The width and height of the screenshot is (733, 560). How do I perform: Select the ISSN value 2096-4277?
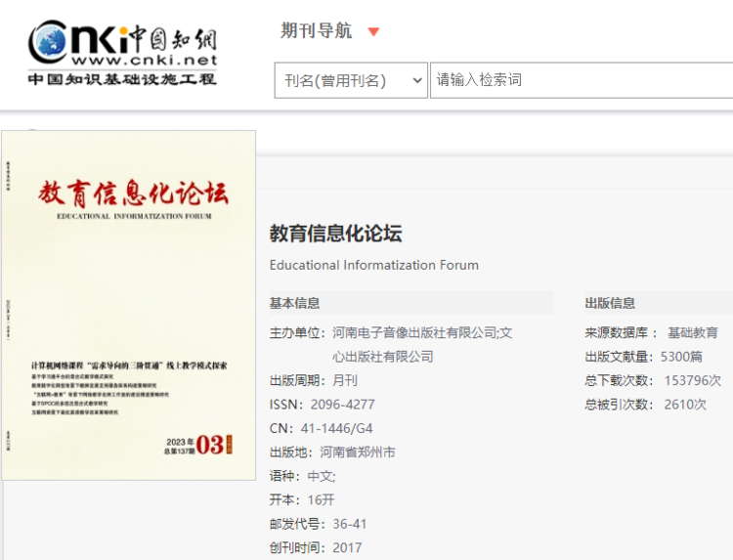(x=343, y=405)
